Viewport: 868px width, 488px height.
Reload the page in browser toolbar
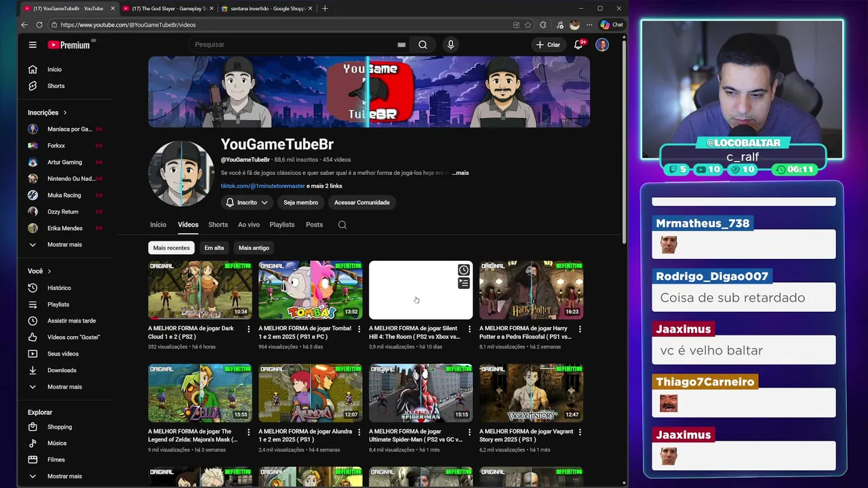tap(39, 25)
